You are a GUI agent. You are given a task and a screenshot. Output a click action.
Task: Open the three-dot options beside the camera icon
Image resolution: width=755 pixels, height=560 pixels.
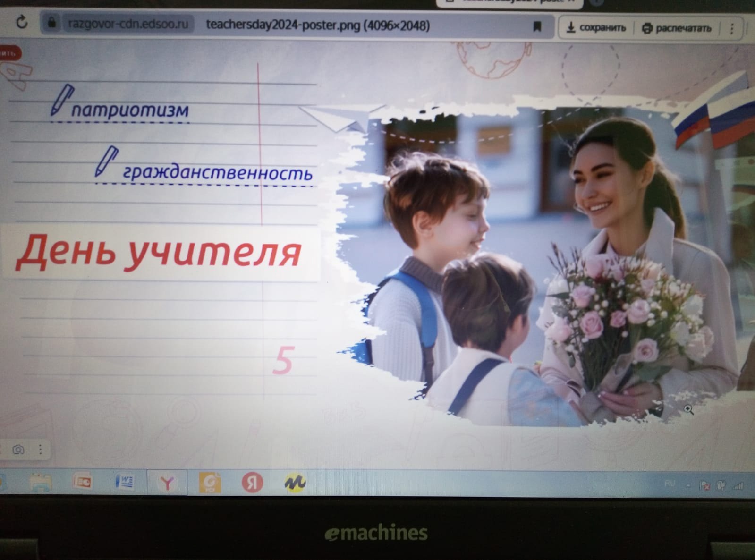click(x=40, y=449)
